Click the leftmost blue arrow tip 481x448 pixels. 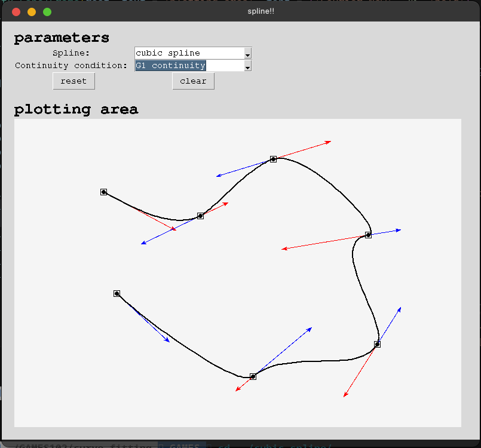click(142, 244)
